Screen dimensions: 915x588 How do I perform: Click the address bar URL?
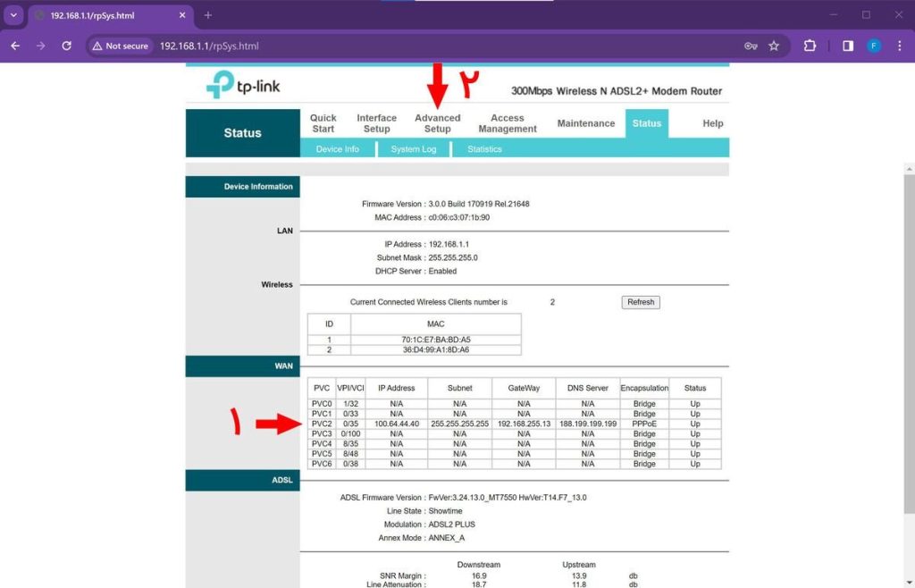point(209,46)
